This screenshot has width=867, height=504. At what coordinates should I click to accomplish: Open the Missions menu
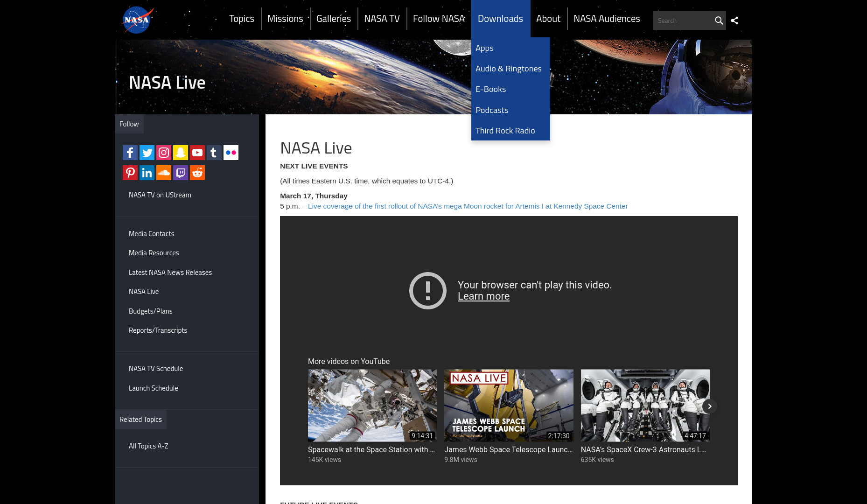(285, 19)
